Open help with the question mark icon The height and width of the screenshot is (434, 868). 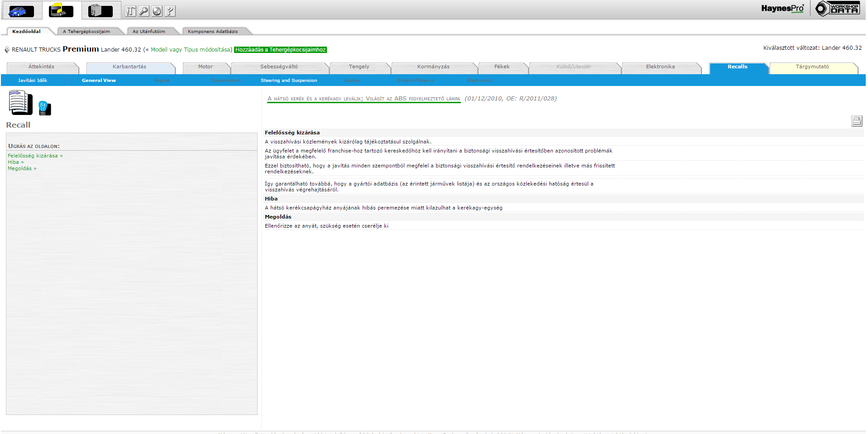[170, 11]
